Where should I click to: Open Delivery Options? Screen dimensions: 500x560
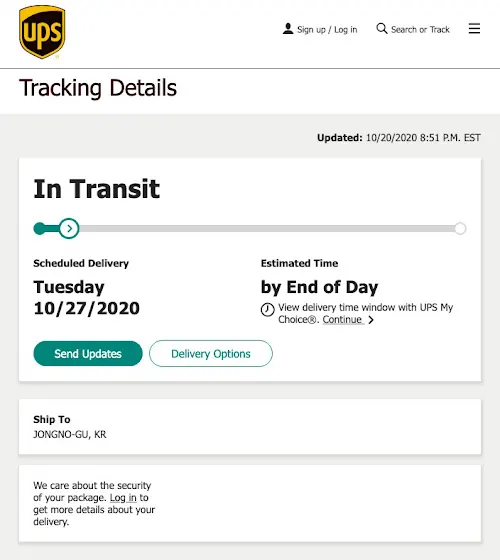(211, 354)
